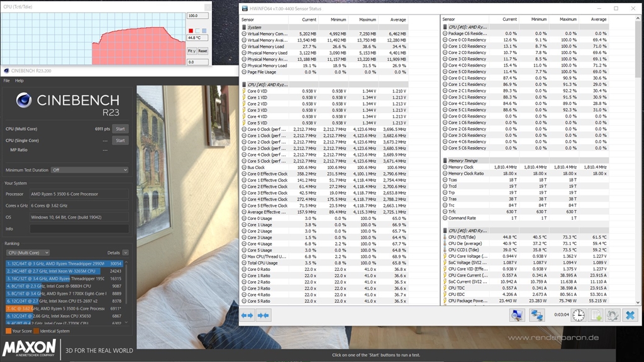Open HWiNFO sensor settings gear icon
Image resolution: width=644 pixels, height=362 pixels.
click(613, 315)
